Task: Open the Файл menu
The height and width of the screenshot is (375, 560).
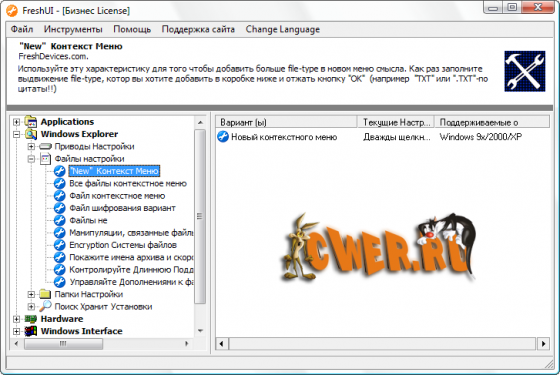Action: (x=22, y=29)
